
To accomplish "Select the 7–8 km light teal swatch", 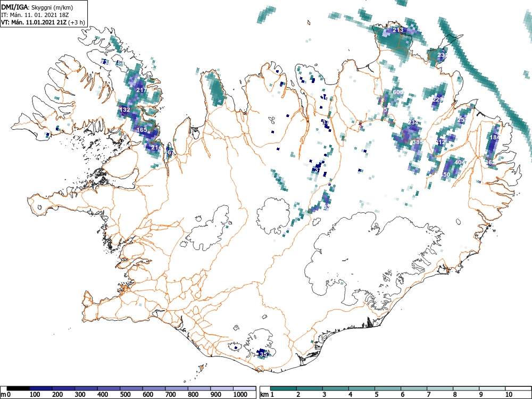I will 440,388.
